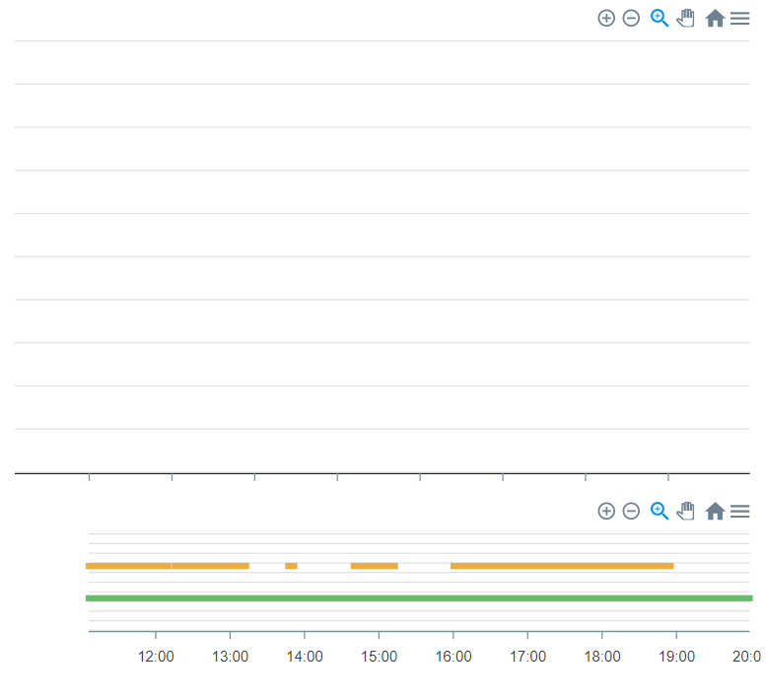Click the 16:00 time axis label
This screenshot has height=700, width=766.
point(453,657)
